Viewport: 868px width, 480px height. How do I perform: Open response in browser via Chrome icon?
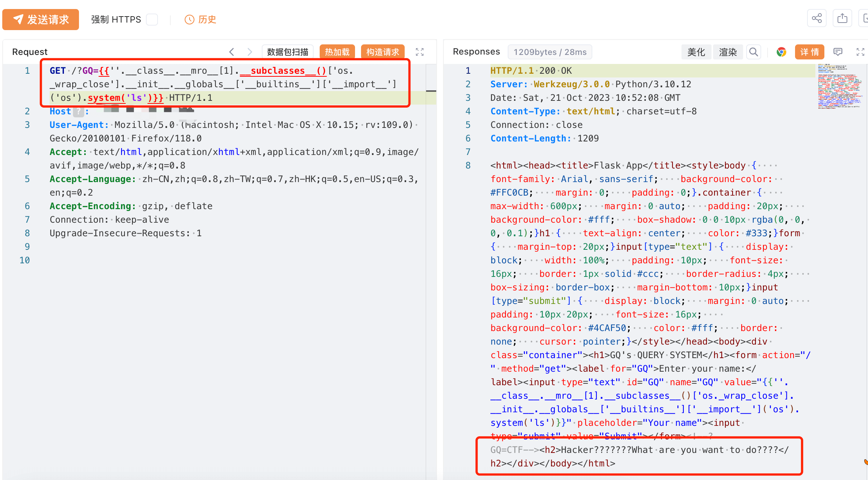coord(782,52)
